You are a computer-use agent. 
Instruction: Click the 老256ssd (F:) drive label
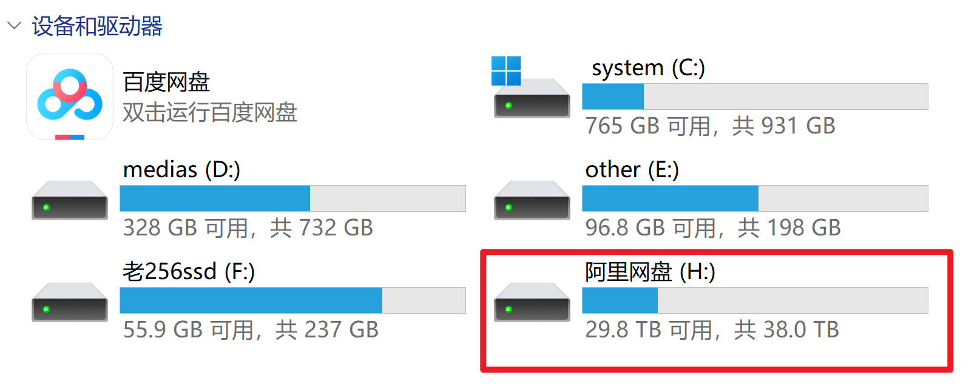pos(189,272)
